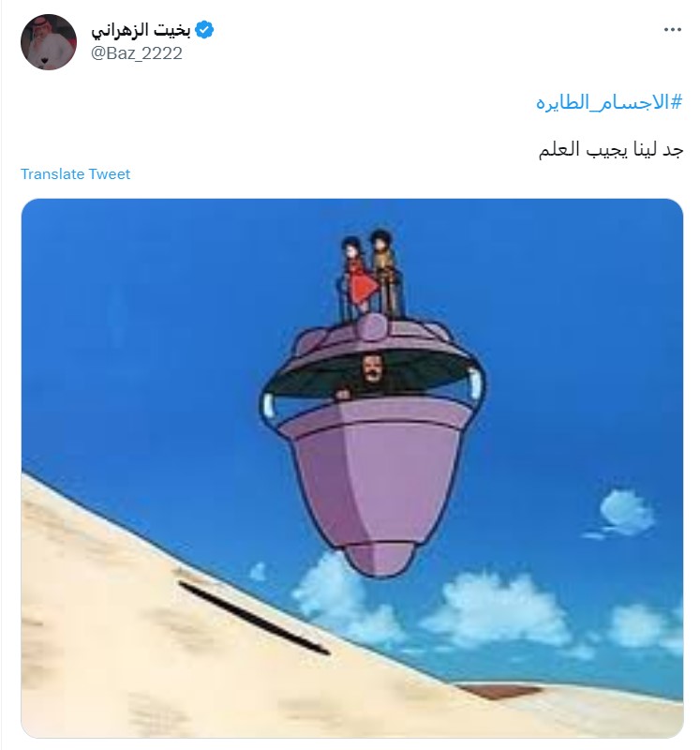This screenshot has height=750, width=700.
Task: Click Translate Tweet
Action: pyautogui.click(x=75, y=174)
